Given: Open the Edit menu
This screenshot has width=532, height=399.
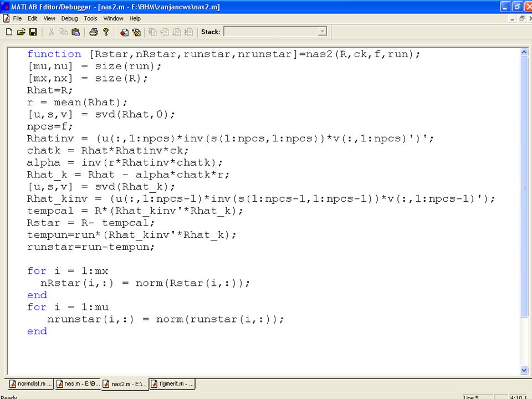Looking at the screenshot, I should (x=33, y=18).
